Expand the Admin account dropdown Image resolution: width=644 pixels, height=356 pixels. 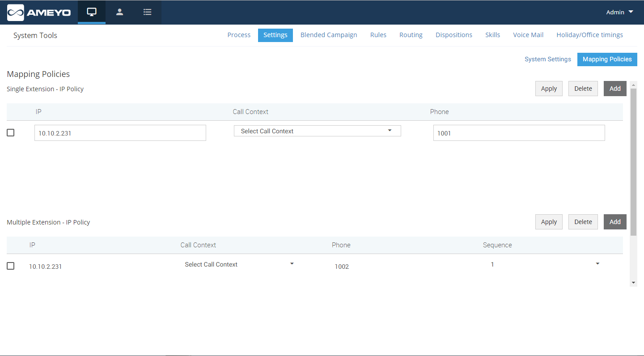coord(619,12)
